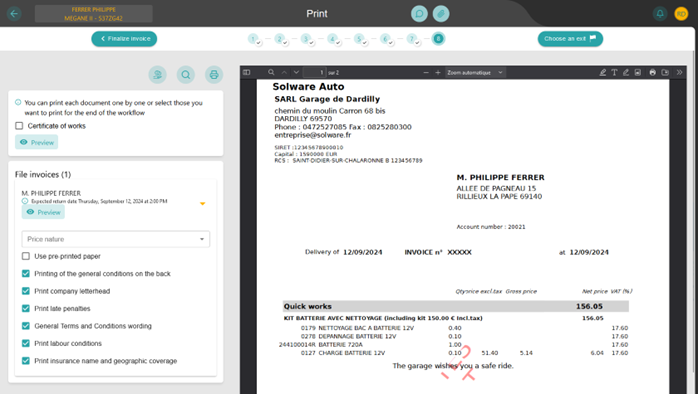Click Account number : 20021 text

(x=491, y=227)
